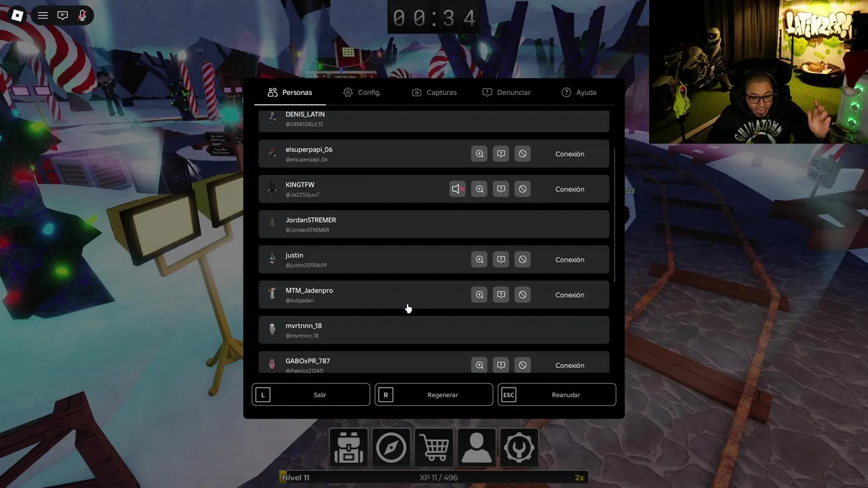This screenshot has width=868, height=488.
Task: Click the @Ja2255juu7 username text
Action: pyautogui.click(x=302, y=195)
